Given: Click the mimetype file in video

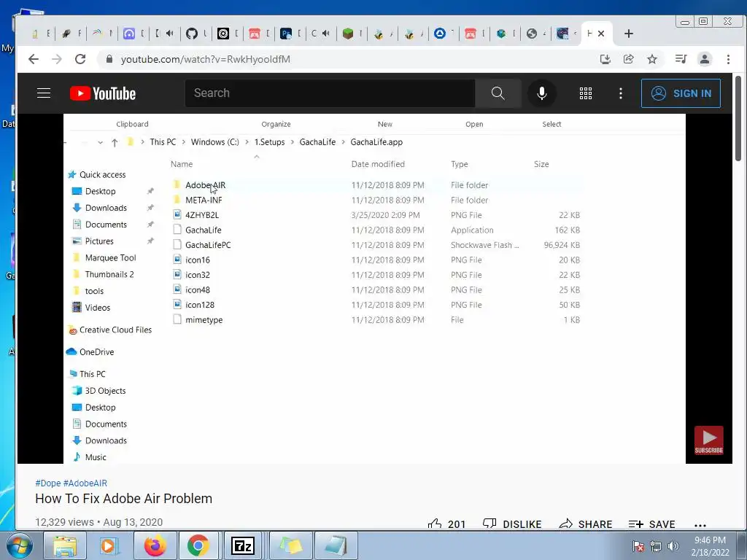Looking at the screenshot, I should (x=204, y=319).
